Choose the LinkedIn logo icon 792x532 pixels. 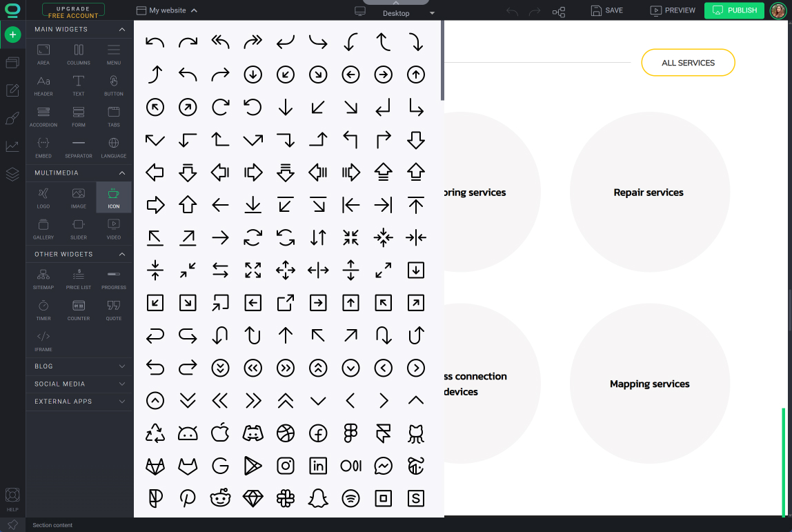[x=318, y=466]
